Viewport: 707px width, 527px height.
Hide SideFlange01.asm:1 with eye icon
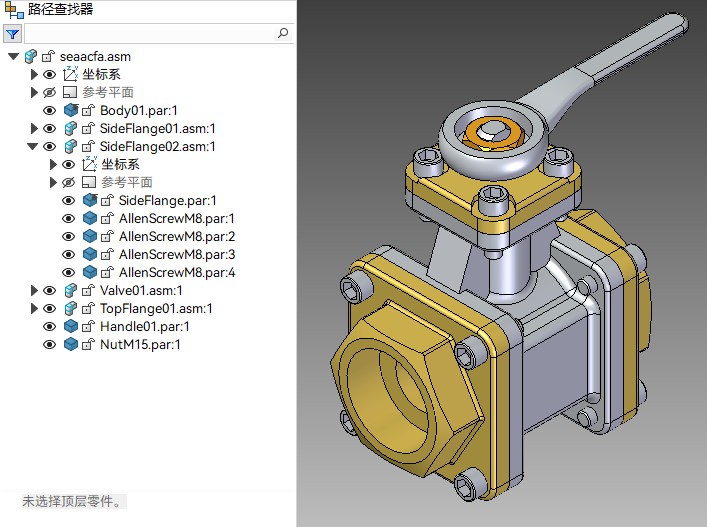coord(50,128)
